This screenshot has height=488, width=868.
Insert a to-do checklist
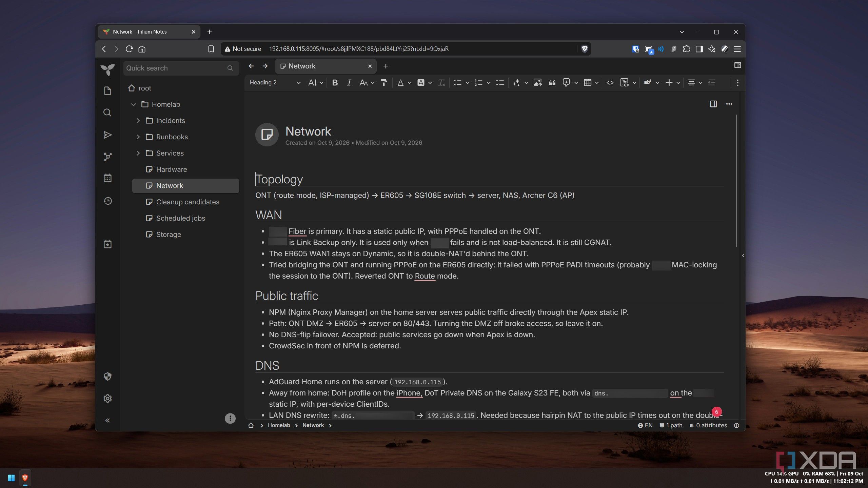(x=500, y=83)
